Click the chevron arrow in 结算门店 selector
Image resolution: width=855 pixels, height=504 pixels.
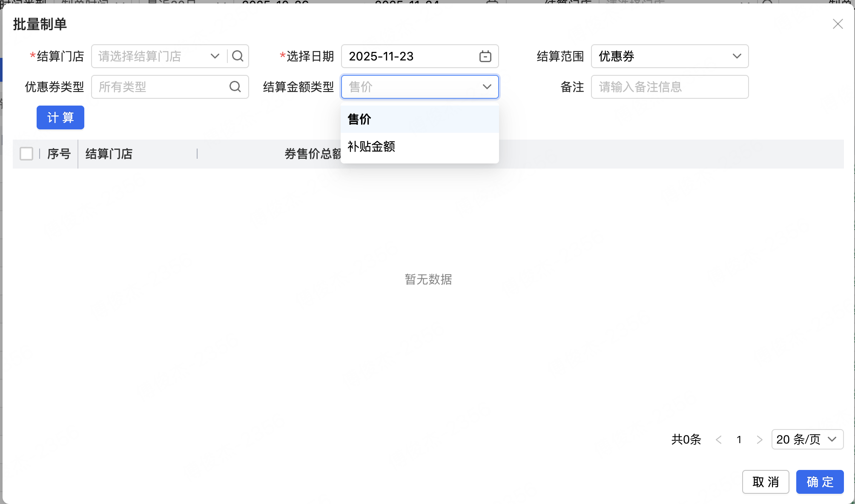coord(215,56)
